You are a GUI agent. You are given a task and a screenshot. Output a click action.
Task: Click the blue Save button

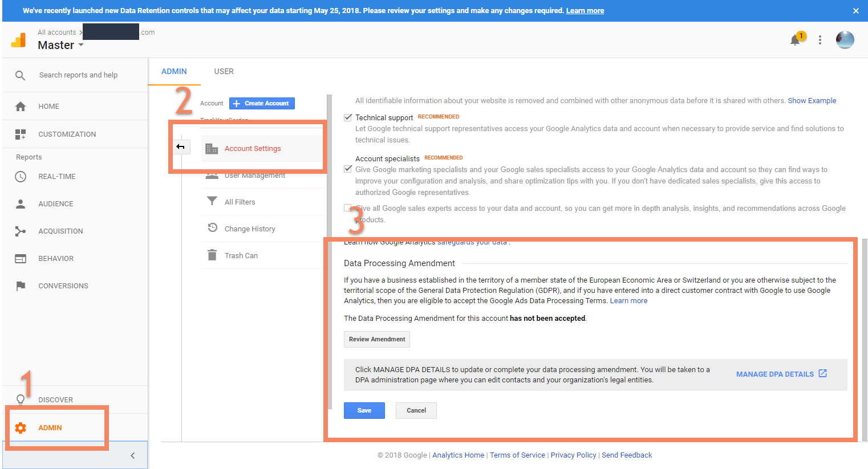point(364,410)
